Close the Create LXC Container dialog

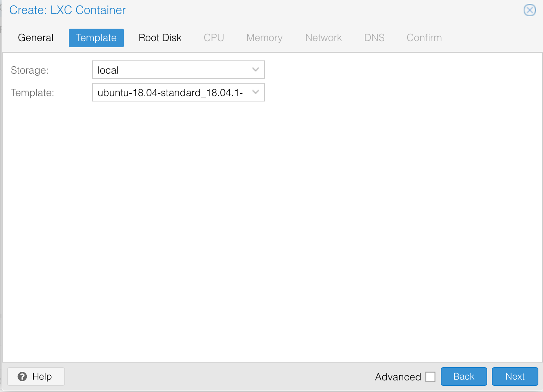pyautogui.click(x=529, y=10)
